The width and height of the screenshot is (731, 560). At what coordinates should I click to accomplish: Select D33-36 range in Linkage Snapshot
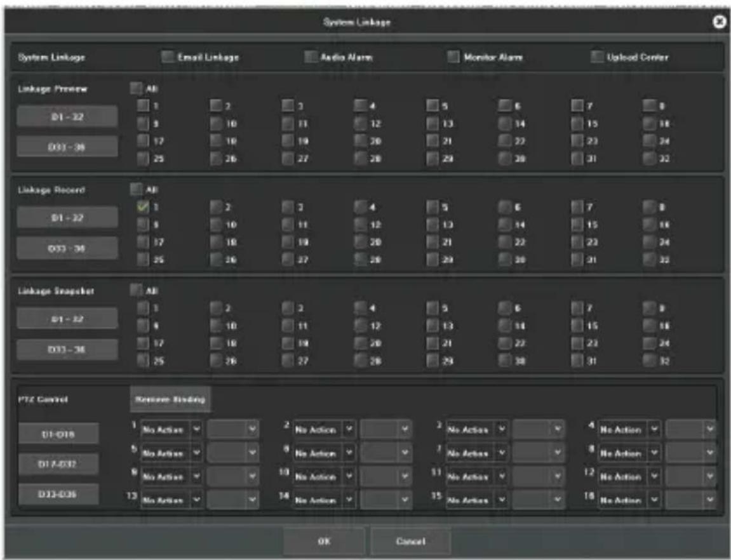point(67,349)
